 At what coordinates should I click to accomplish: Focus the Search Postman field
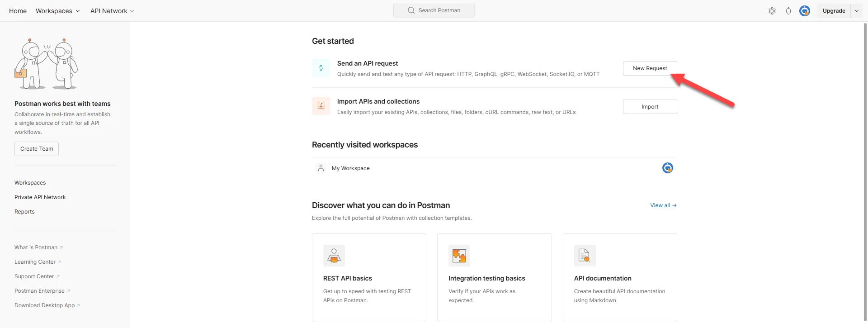tap(434, 10)
